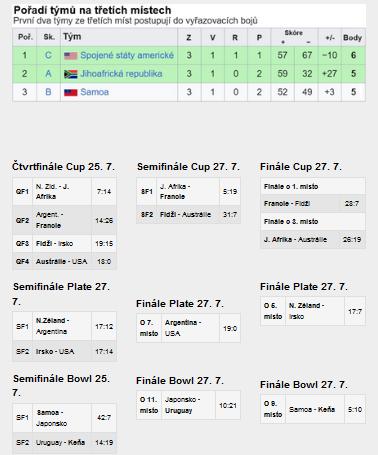Click the Tým column header

[119, 37]
